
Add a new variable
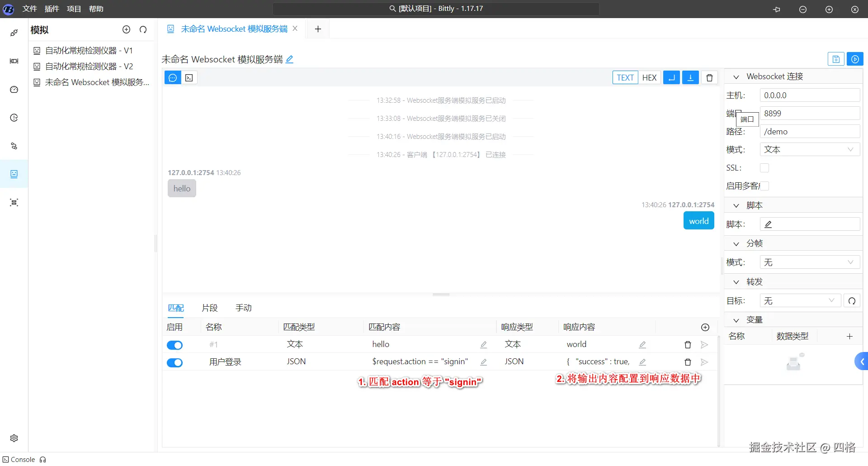tap(849, 336)
